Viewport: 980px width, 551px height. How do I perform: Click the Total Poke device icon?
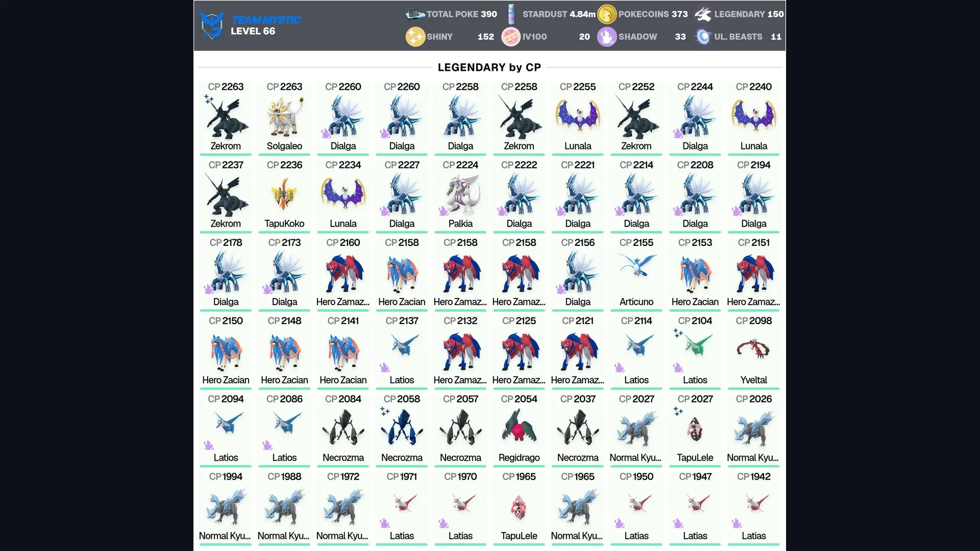(415, 14)
